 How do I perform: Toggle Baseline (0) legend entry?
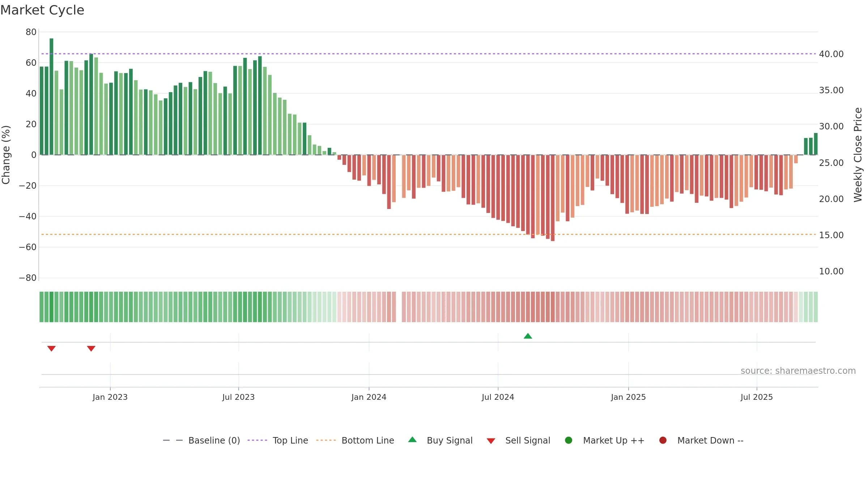201,440
